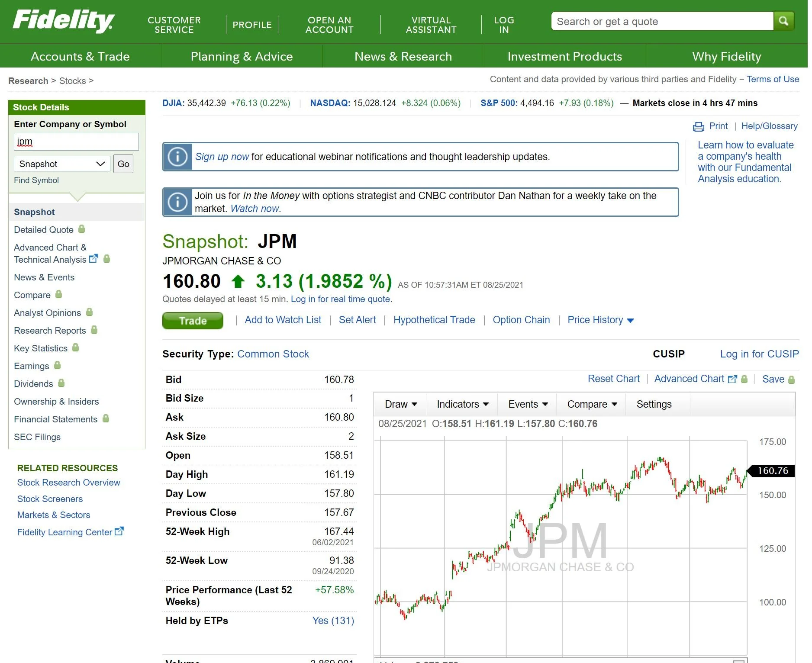Click the info icon on In the Money banner

tap(177, 202)
